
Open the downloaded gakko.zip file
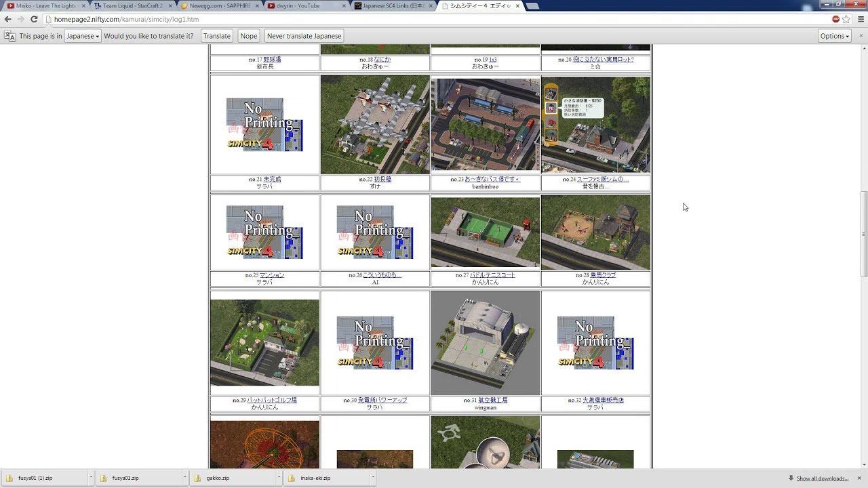[231, 478]
